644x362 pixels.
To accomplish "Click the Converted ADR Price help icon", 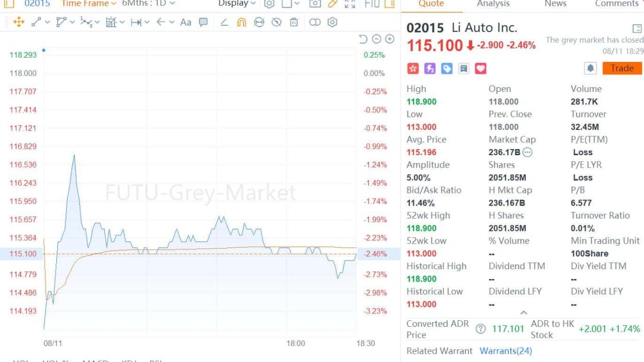I will (480, 329).
